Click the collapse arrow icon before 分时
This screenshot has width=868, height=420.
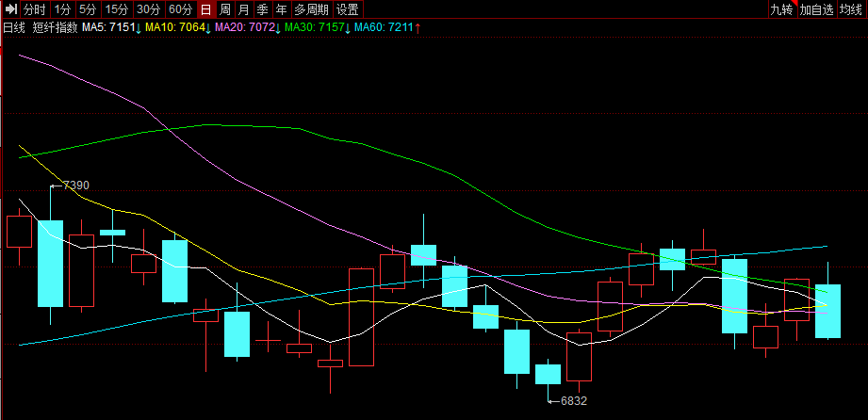10,8
